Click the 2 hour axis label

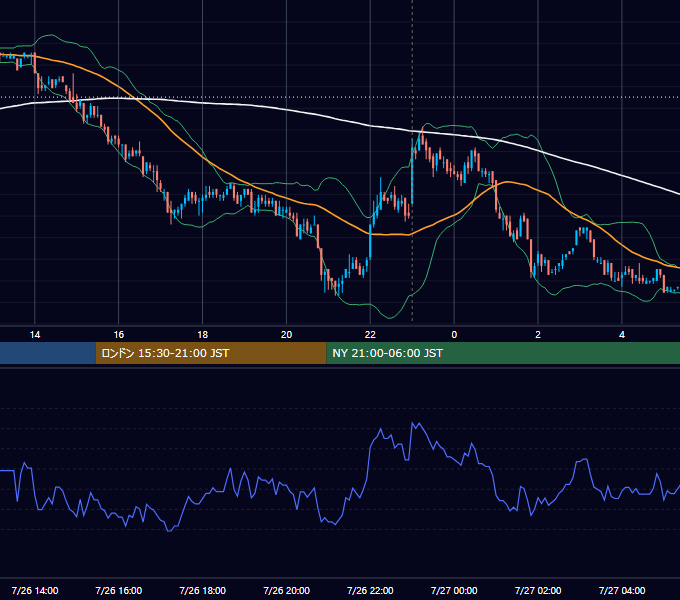pyautogui.click(x=538, y=335)
